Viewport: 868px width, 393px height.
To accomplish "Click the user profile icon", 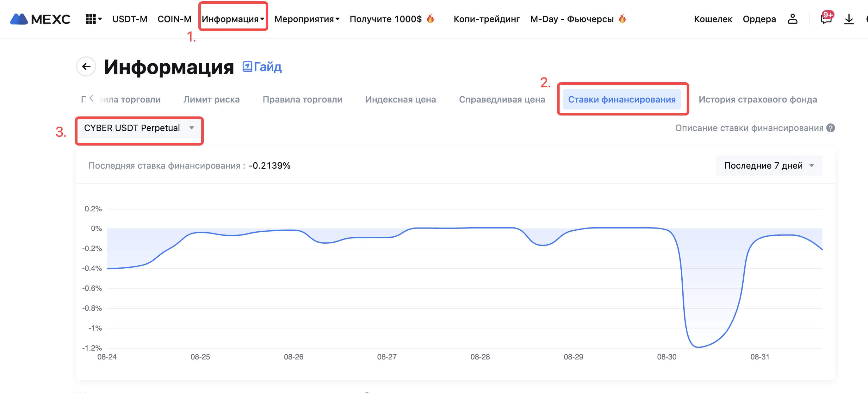I will point(792,19).
